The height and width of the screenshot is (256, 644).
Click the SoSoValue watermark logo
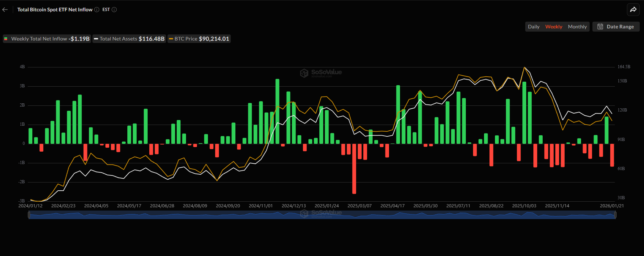coord(321,73)
